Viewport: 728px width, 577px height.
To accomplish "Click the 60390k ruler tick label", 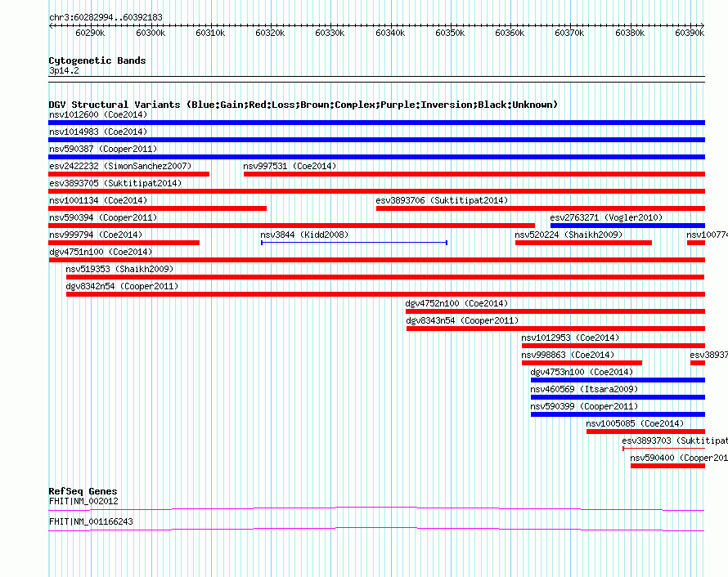I will coord(690,34).
